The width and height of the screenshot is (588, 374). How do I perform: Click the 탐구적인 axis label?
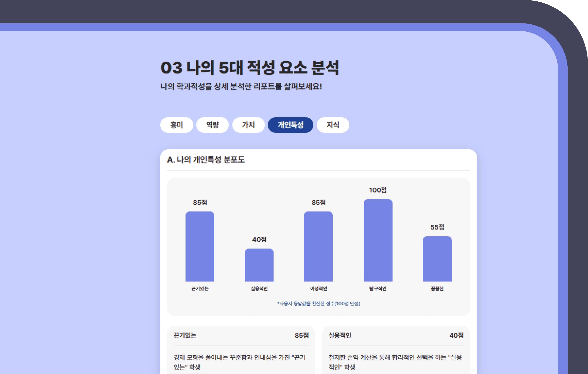click(x=378, y=289)
